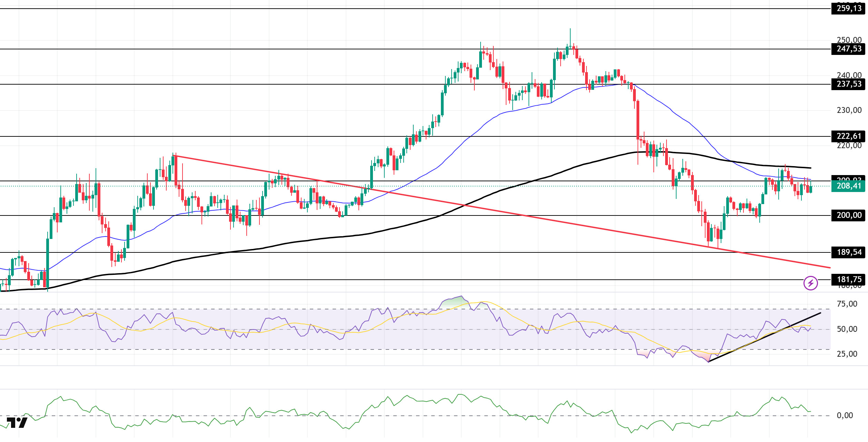Click the 230,00 price axis label
The height and width of the screenshot is (442, 868).
[x=849, y=110]
